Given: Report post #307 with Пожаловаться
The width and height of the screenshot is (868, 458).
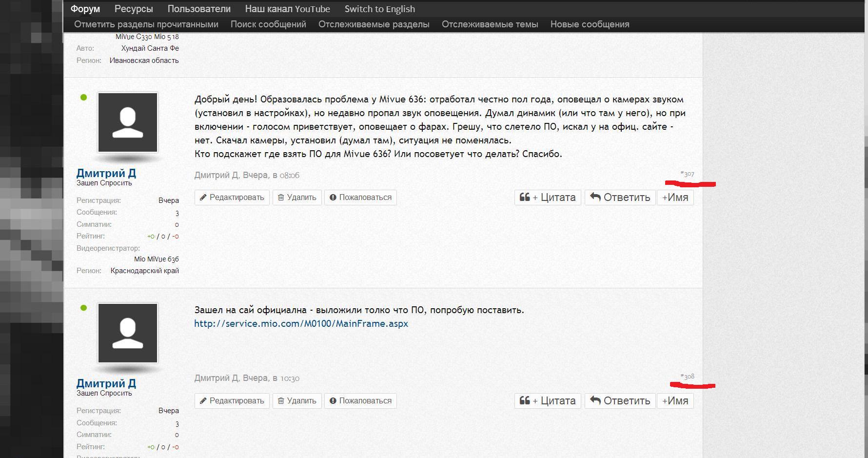Looking at the screenshot, I should (360, 198).
